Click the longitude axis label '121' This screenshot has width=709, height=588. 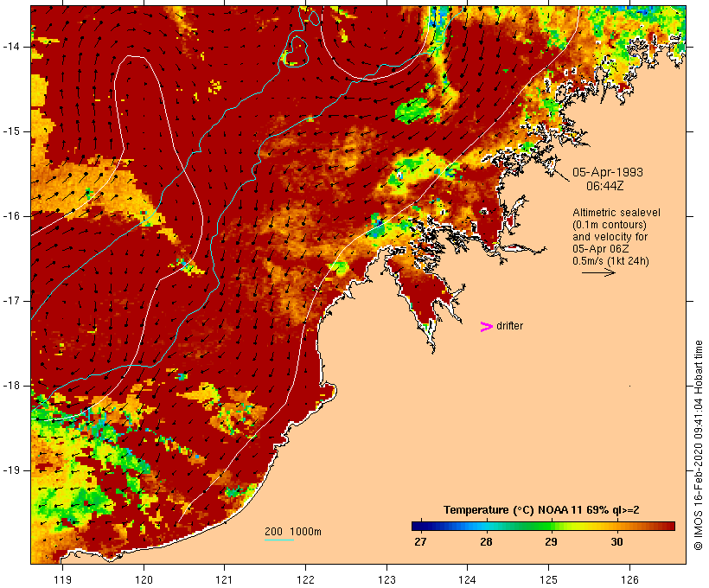[x=224, y=579]
